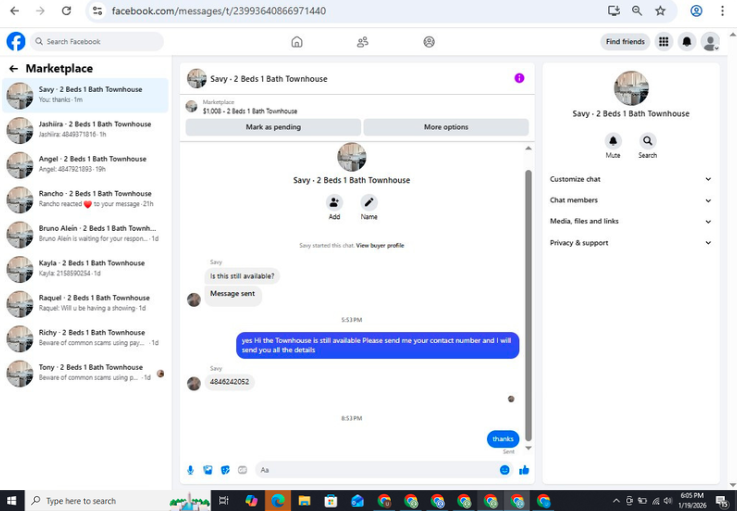
Task: Open emoji picker in message box
Action: 504,470
